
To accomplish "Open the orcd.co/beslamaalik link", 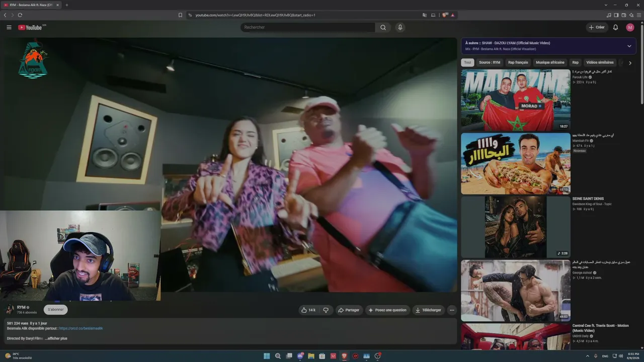I will (x=81, y=328).
